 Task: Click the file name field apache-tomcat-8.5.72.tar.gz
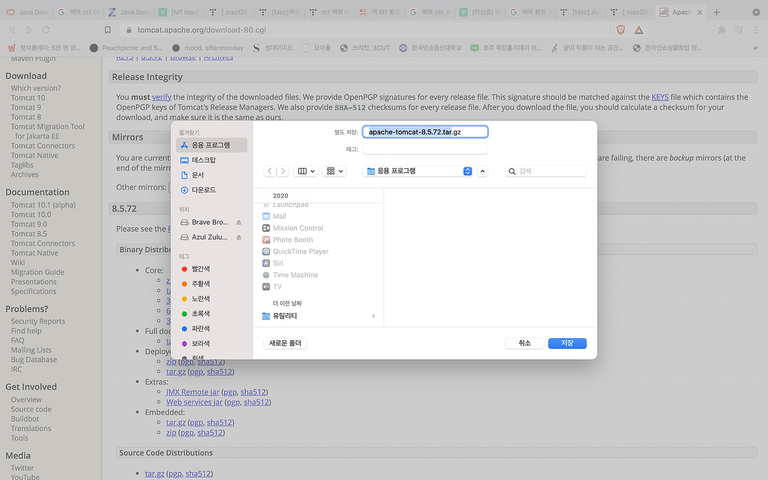coord(425,132)
